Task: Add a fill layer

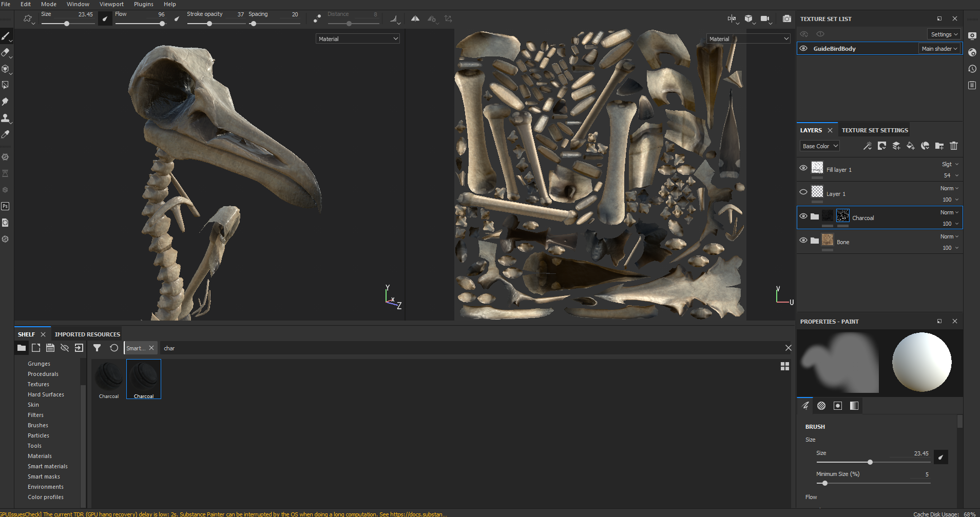Action: point(910,146)
